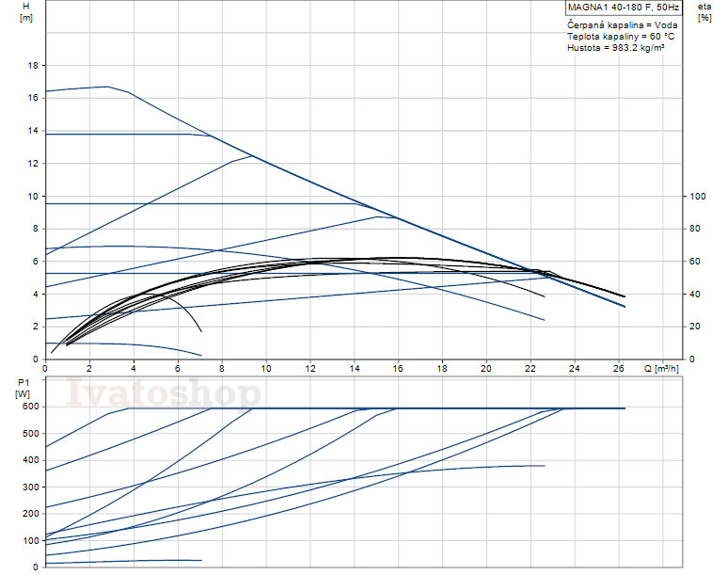Click the 100 tick on the eta axis
728x575 pixels.
pos(698,197)
